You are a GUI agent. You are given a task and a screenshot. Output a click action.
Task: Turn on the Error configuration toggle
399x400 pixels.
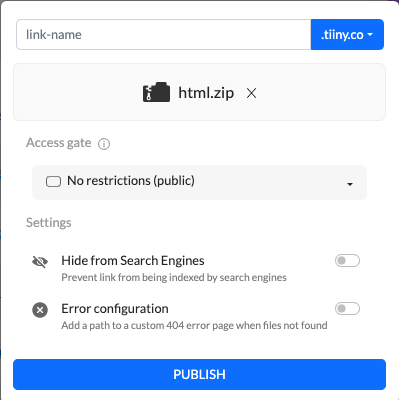click(x=347, y=309)
